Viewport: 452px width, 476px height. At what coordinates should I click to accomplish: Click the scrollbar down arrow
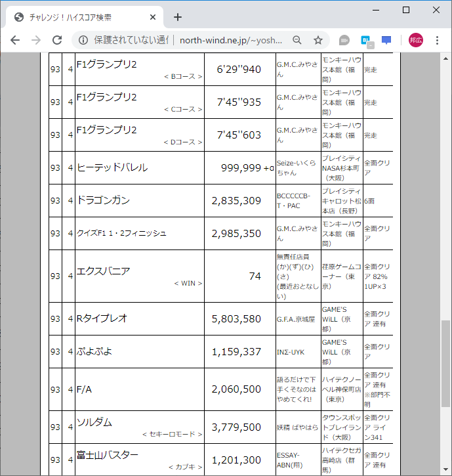(x=445, y=469)
